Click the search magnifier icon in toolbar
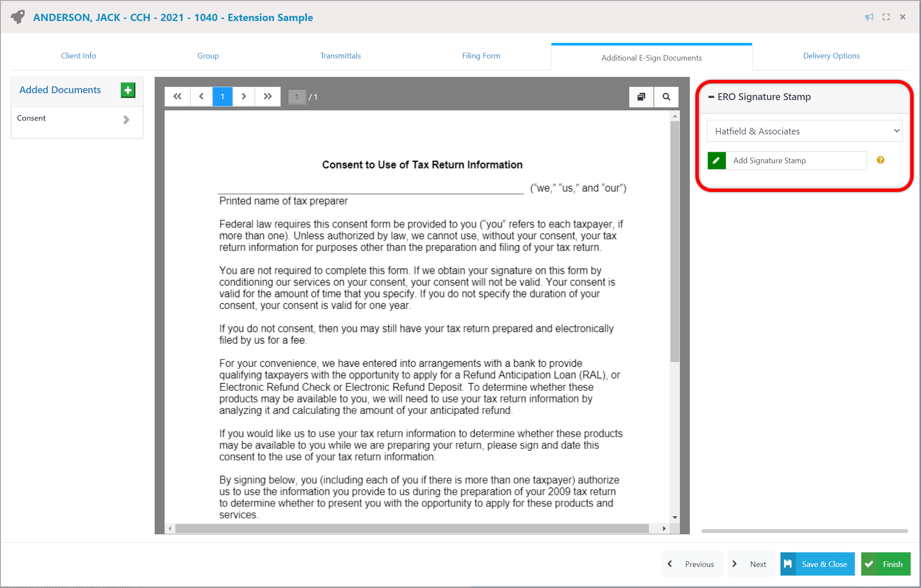Image resolution: width=921 pixels, height=588 pixels. pyautogui.click(x=667, y=97)
